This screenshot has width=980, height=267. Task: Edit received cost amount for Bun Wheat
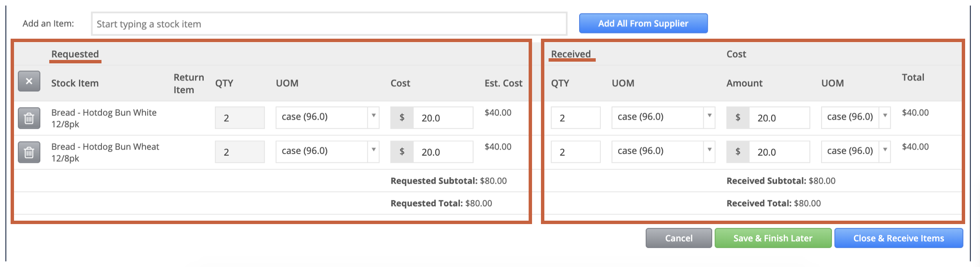(x=779, y=152)
